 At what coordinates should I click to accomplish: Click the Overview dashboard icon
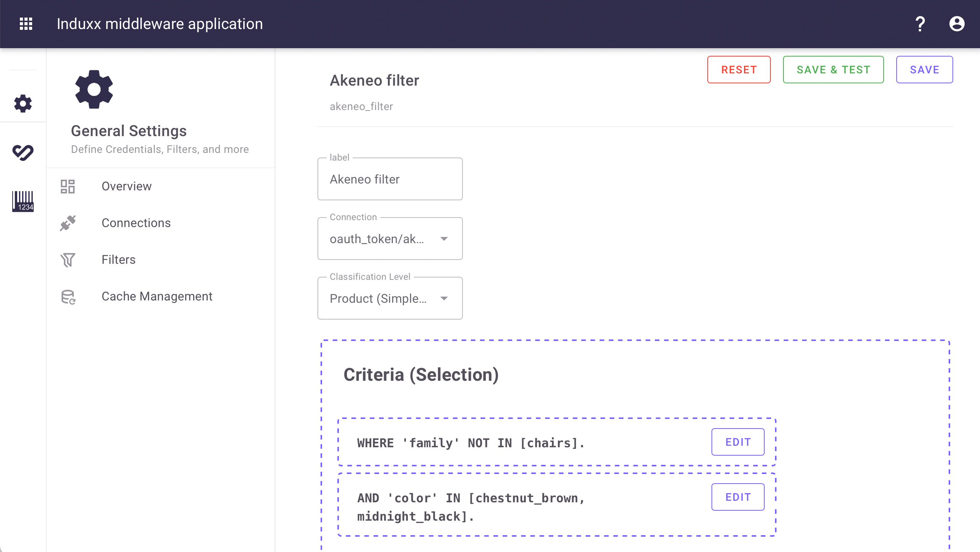[x=68, y=187]
